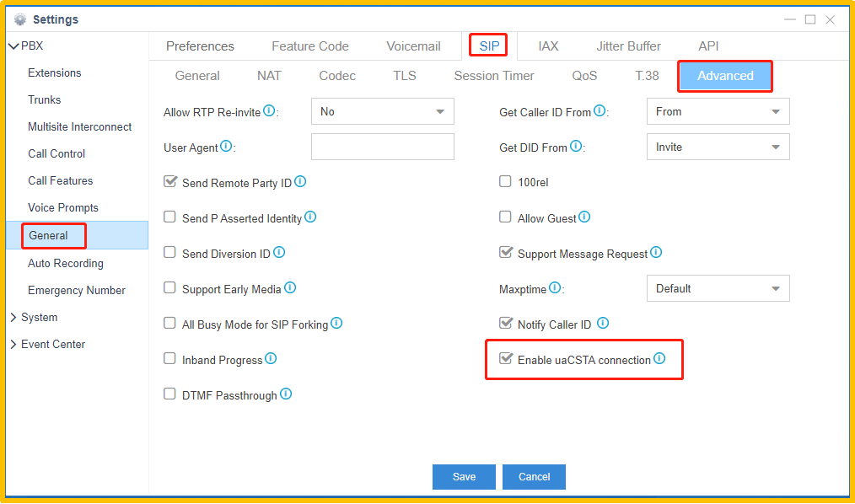This screenshot has height=504, width=855.
Task: Open the Maxtime dropdown
Action: pyautogui.click(x=718, y=289)
